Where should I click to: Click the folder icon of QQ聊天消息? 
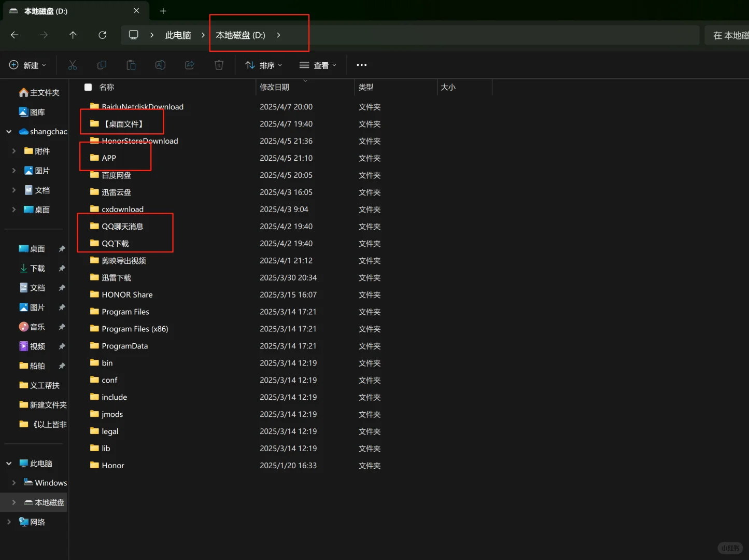94,226
